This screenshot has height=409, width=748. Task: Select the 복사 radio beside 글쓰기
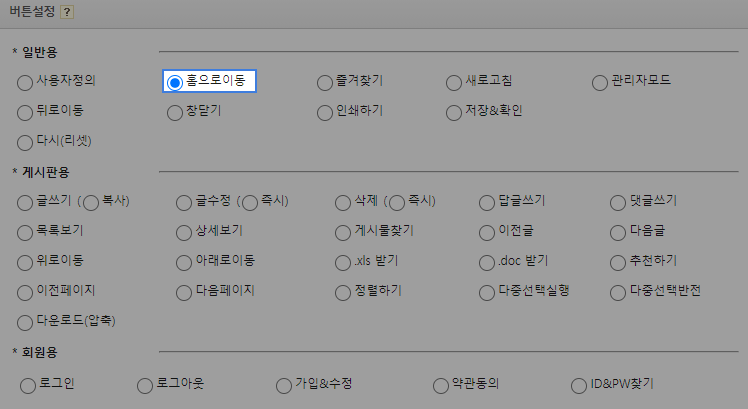[x=91, y=203]
